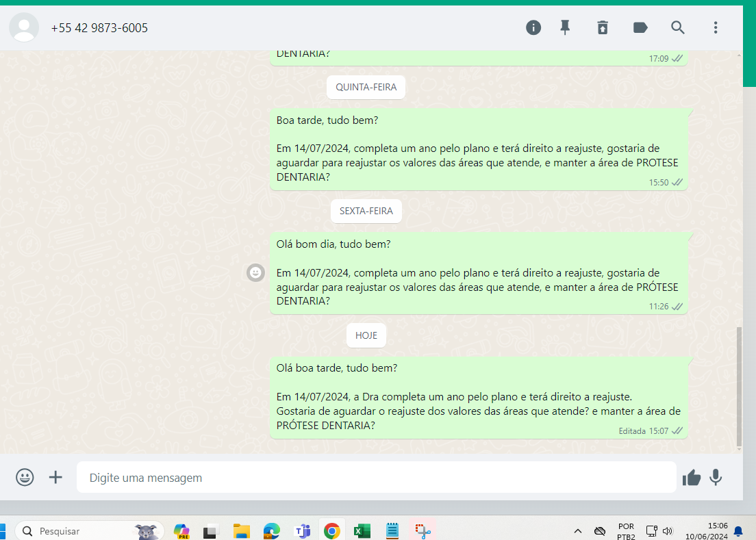Search messages with the magnifier icon

click(678, 27)
